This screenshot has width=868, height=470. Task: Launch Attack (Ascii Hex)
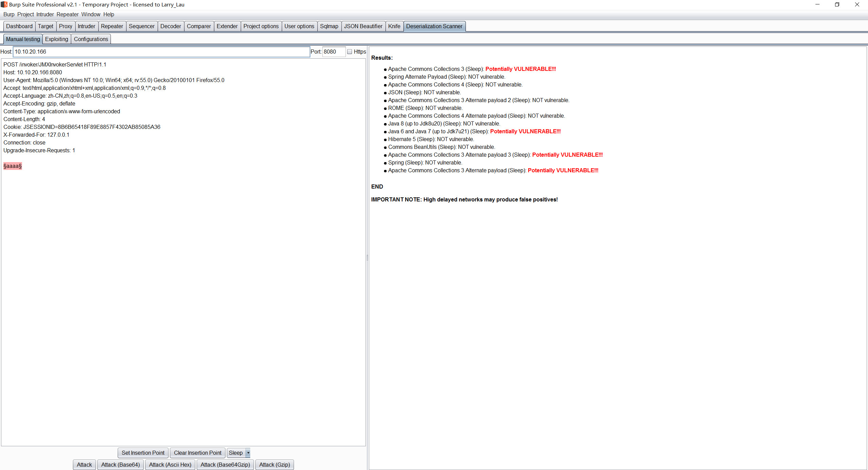coord(170,465)
